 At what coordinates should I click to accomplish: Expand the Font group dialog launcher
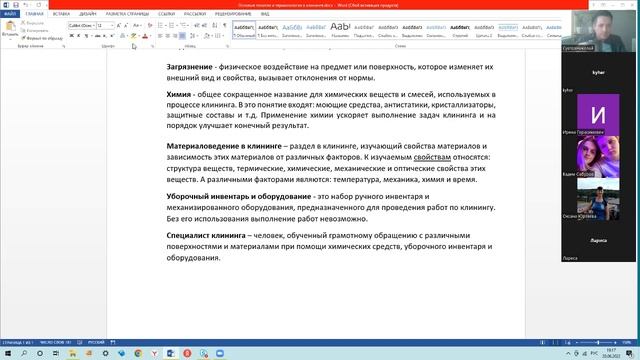tap(153, 47)
